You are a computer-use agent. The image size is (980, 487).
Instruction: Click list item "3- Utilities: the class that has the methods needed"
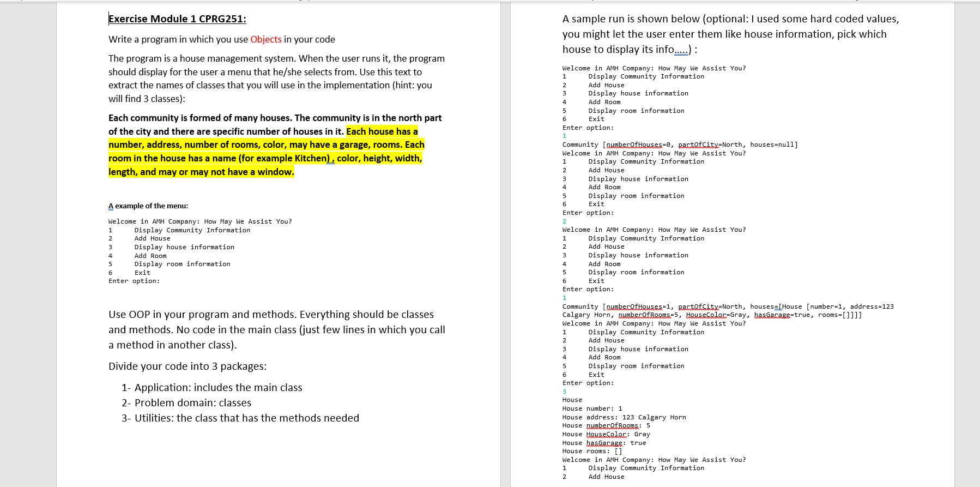click(x=240, y=418)
